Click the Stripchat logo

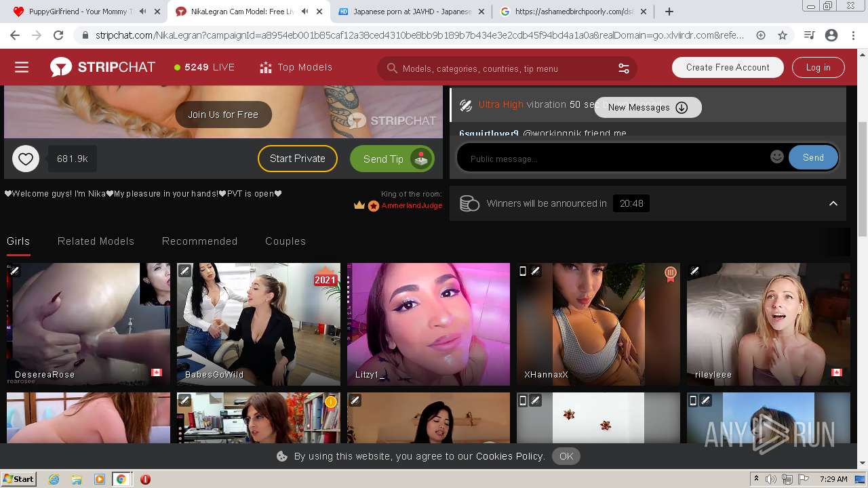(102, 67)
